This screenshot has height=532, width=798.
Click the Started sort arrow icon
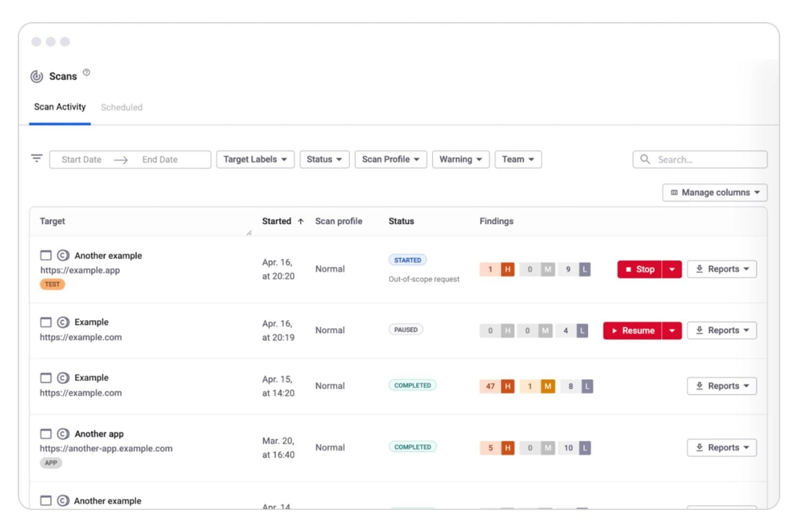click(301, 221)
